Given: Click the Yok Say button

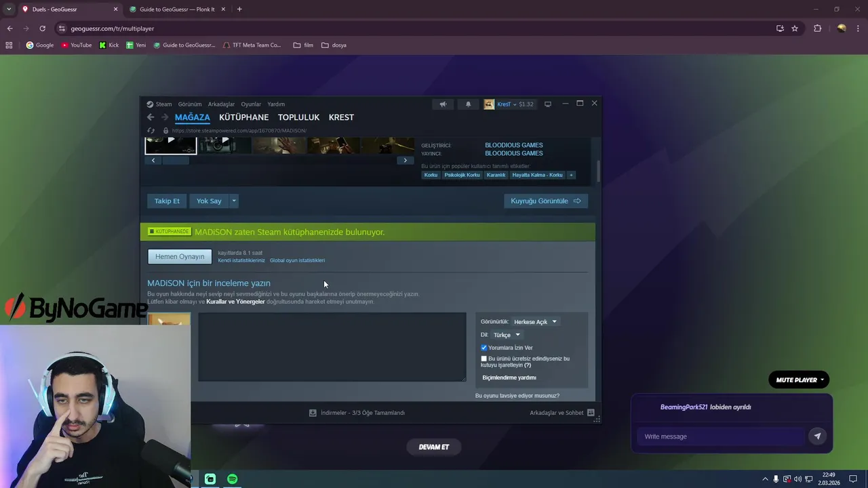Looking at the screenshot, I should pyautogui.click(x=209, y=201).
